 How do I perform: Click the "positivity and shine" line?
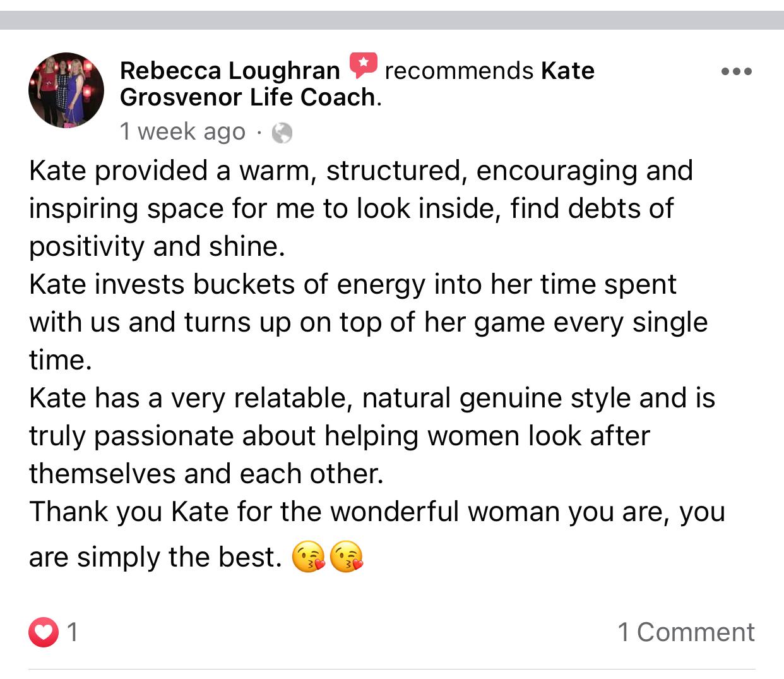coord(157,246)
